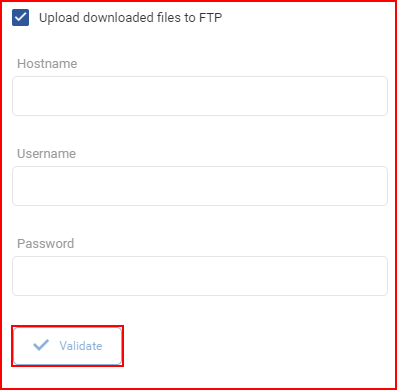Click the blue tick in the checkbox
The width and height of the screenshot is (397, 390).
[20, 17]
